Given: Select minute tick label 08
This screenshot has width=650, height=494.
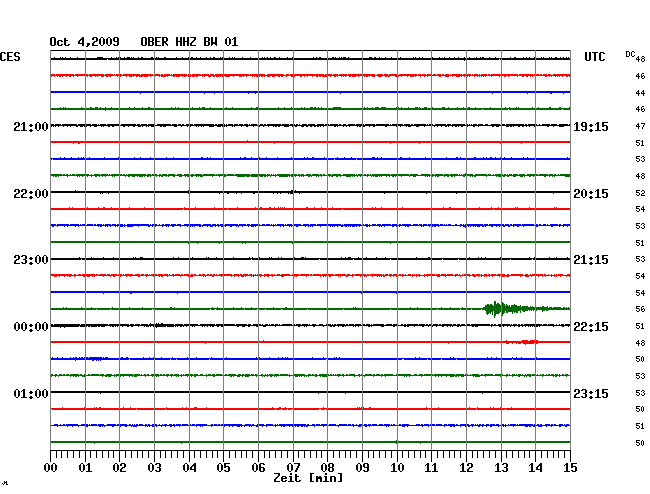Looking at the screenshot, I should (327, 468).
